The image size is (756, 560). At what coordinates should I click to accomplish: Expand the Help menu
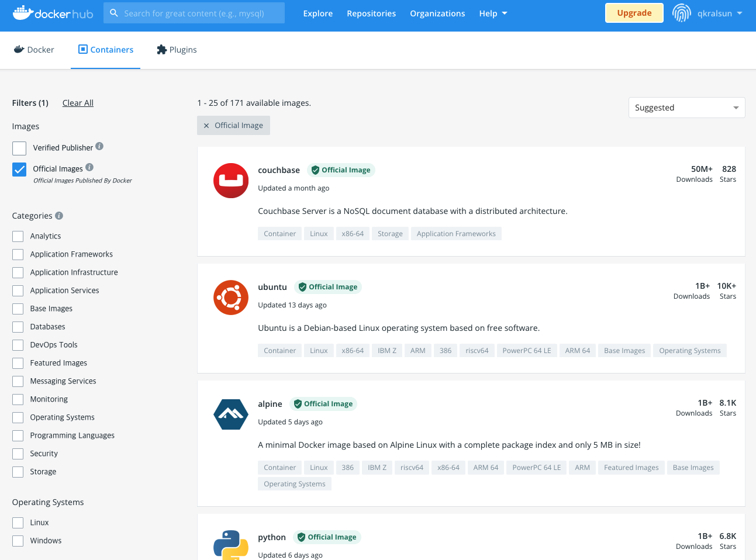tap(493, 13)
